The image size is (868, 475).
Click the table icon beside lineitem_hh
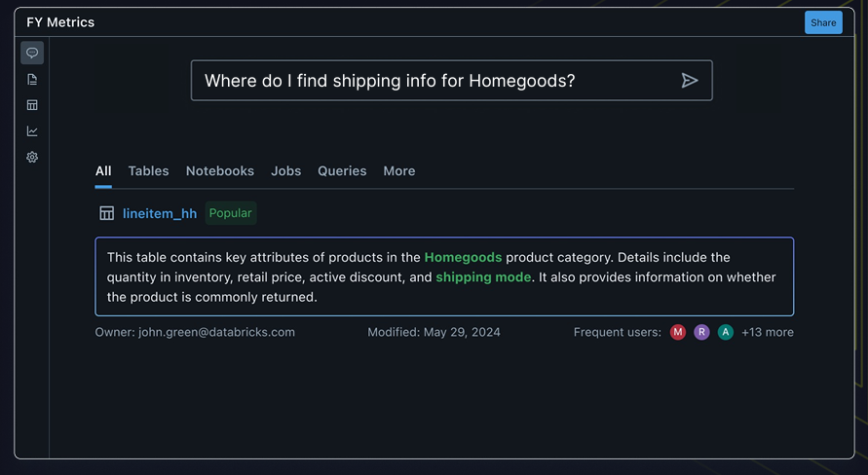107,213
